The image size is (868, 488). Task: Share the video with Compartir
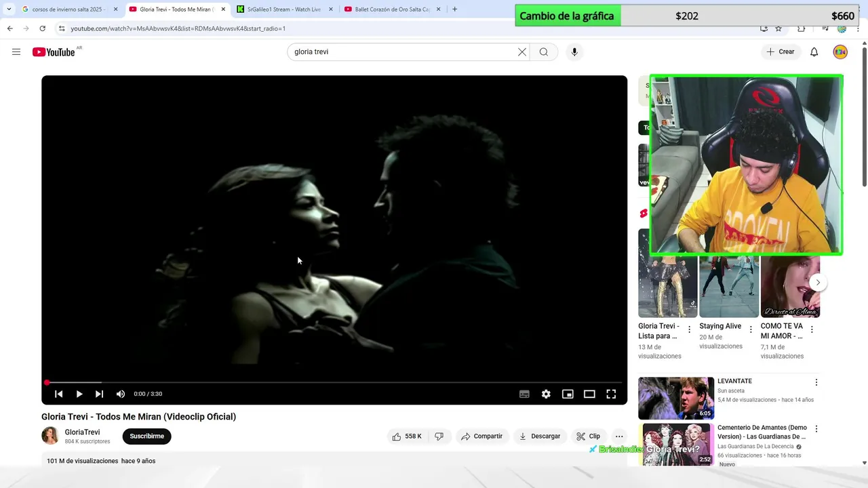pyautogui.click(x=482, y=436)
